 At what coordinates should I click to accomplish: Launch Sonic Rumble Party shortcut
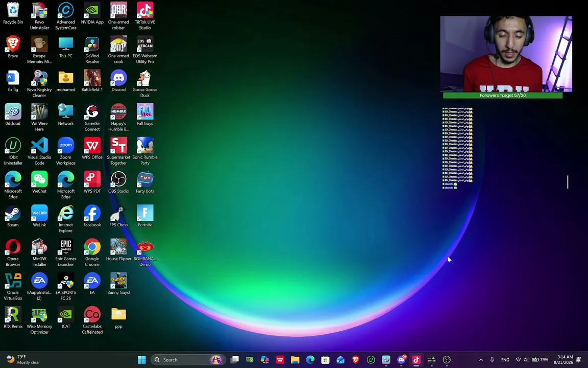pos(145,152)
